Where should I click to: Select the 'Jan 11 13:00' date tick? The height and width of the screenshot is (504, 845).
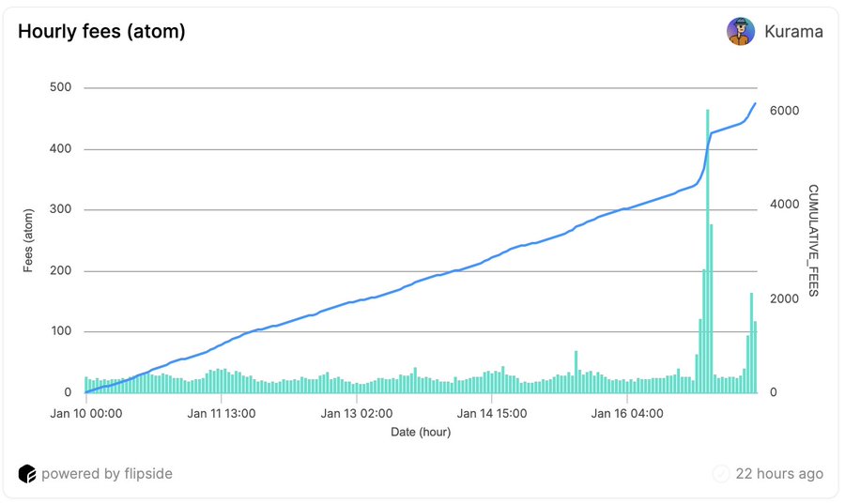pos(223,412)
